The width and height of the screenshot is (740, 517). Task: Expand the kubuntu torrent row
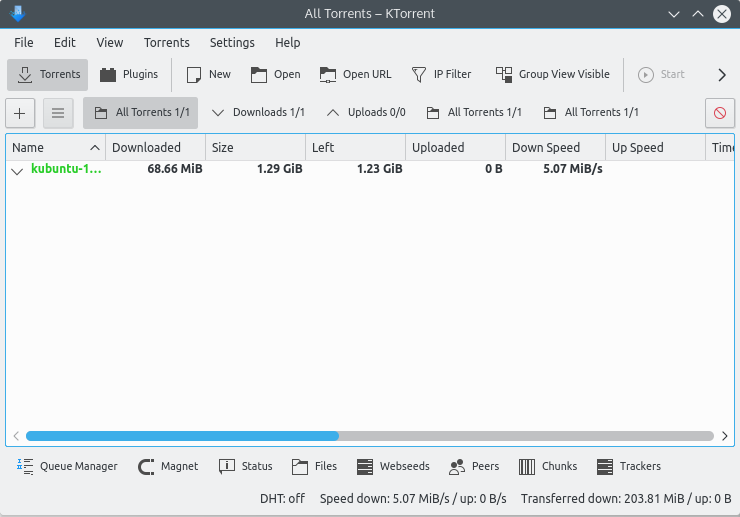click(17, 170)
